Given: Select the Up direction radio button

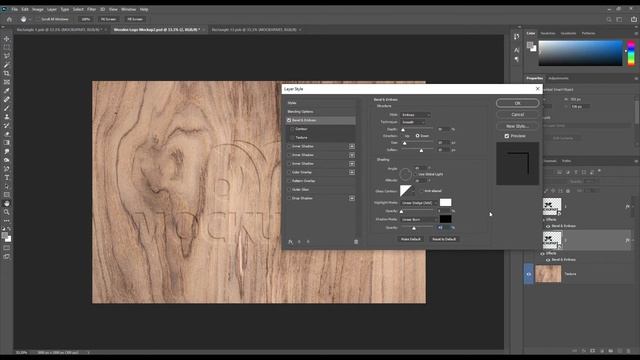Looking at the screenshot, I should pos(402,136).
